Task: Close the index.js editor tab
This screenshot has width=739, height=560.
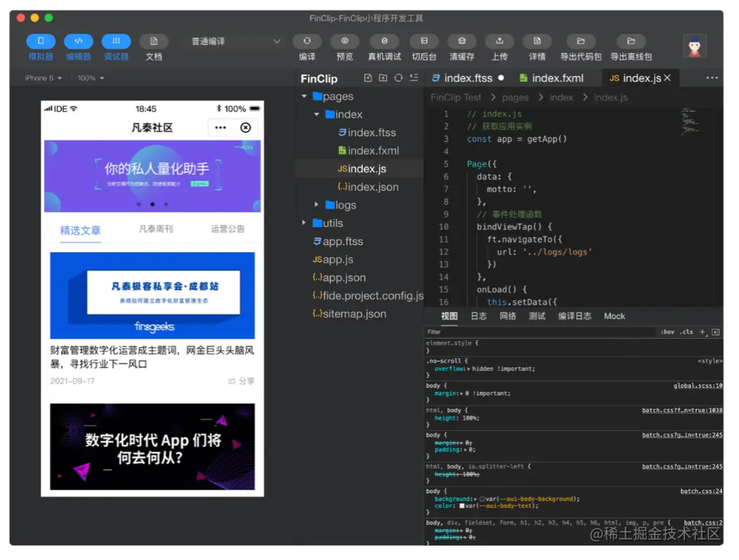Action: [x=667, y=78]
